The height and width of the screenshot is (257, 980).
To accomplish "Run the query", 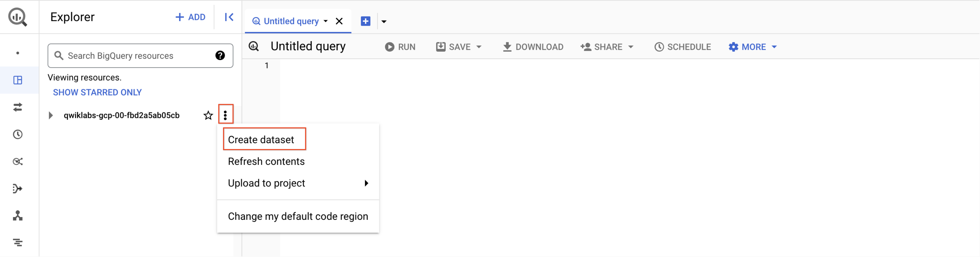I will pyautogui.click(x=400, y=47).
